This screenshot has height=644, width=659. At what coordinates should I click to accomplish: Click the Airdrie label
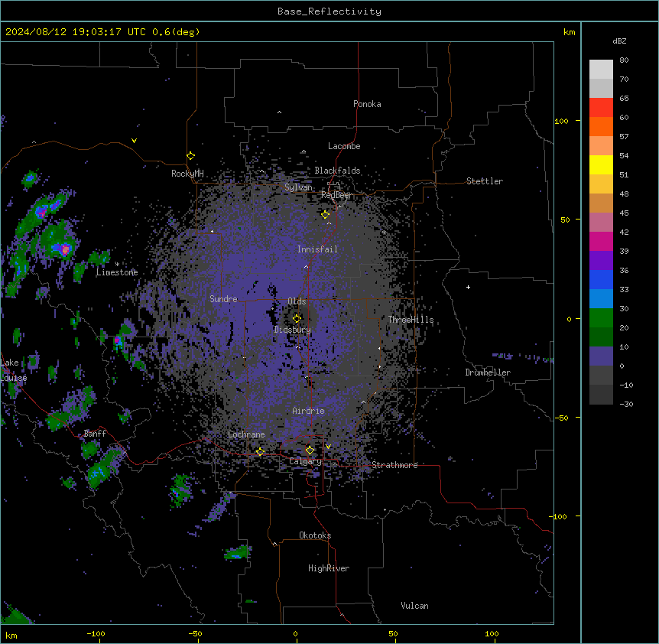pyautogui.click(x=308, y=411)
